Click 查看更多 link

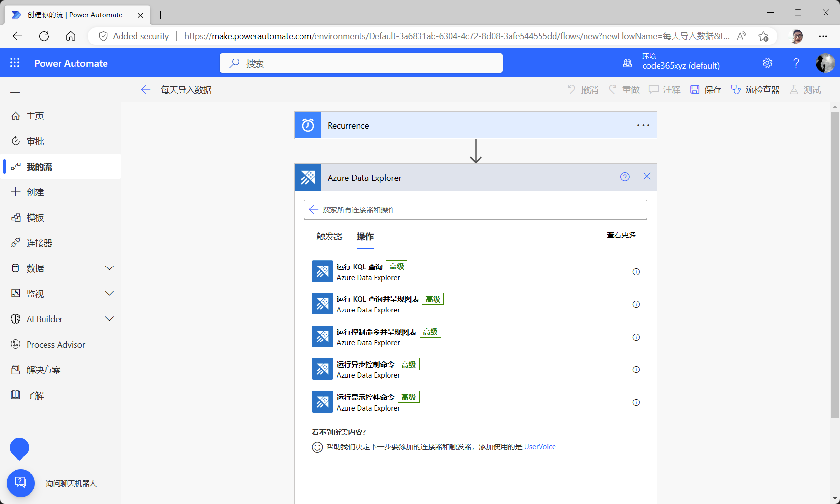621,235
